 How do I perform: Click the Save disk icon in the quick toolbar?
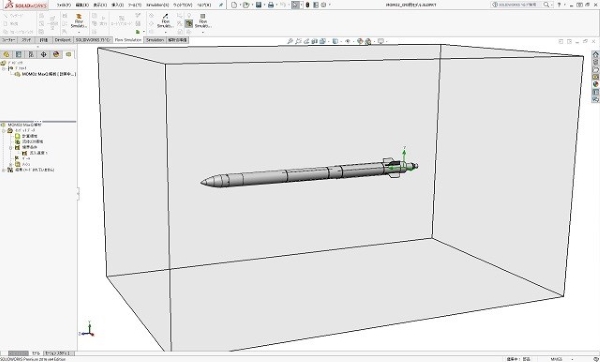tap(259, 5)
